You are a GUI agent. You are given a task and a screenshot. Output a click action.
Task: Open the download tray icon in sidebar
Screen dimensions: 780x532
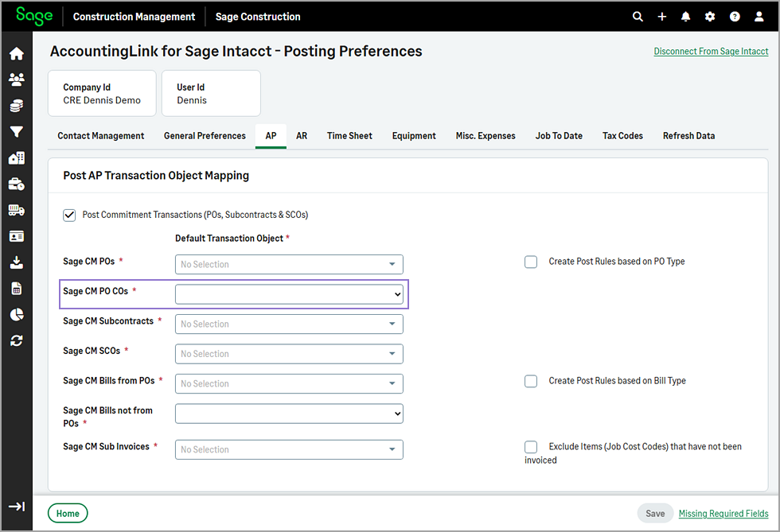(17, 262)
